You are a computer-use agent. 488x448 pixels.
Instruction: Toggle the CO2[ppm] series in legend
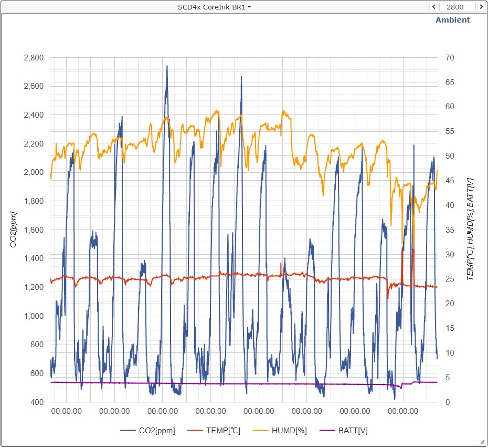coord(157,431)
